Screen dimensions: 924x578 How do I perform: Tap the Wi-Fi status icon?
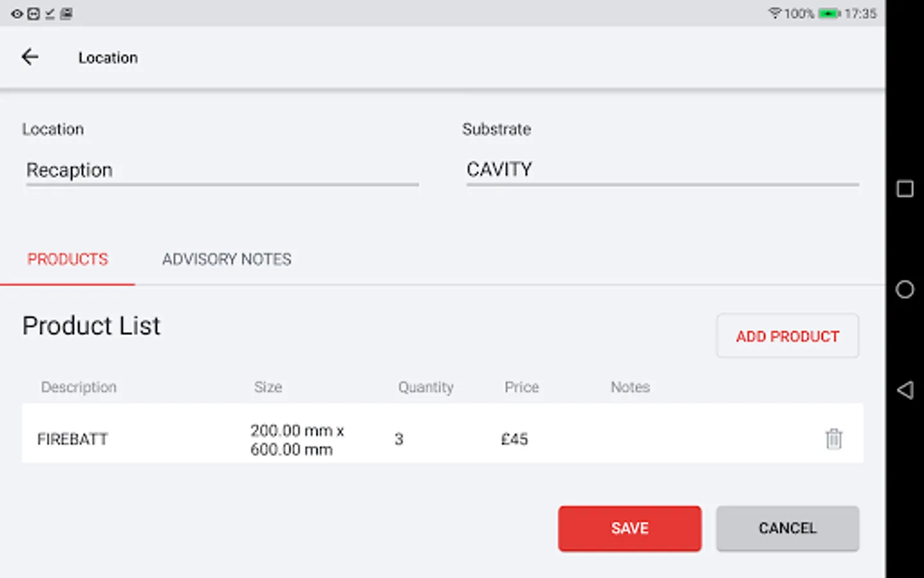point(774,13)
